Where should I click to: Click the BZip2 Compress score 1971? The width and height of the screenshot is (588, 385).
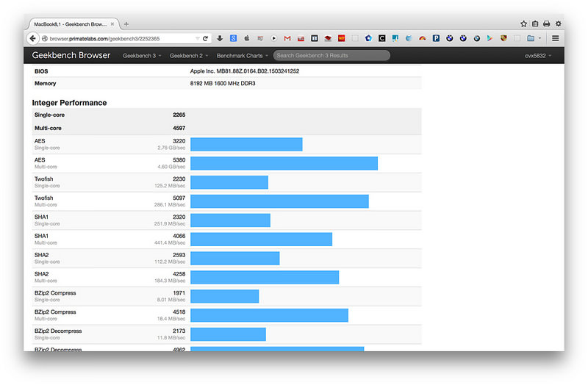[x=179, y=292]
